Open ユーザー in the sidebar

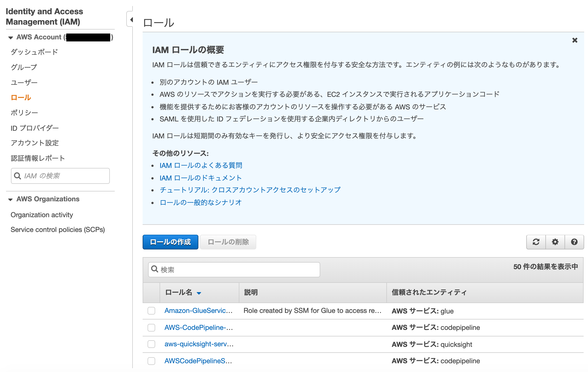[24, 82]
